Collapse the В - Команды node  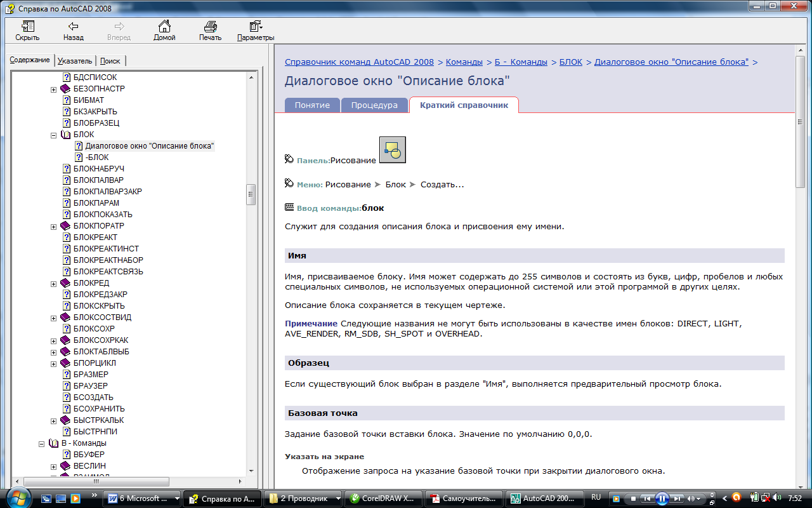tap(42, 443)
